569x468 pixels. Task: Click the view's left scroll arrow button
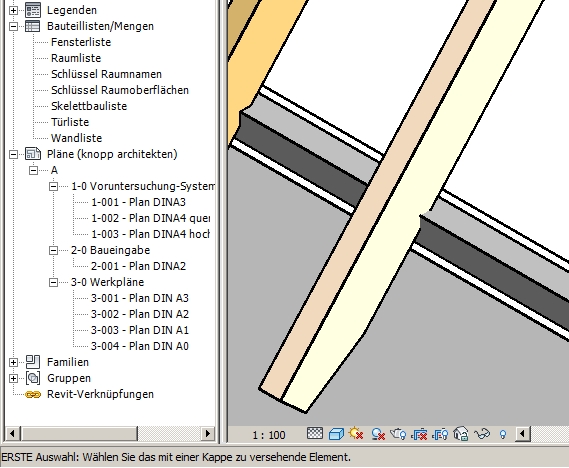(x=523, y=434)
